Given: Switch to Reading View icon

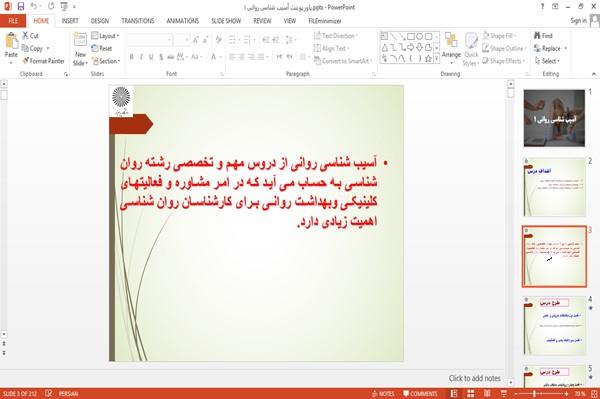Looking at the screenshot, I should tap(487, 394).
